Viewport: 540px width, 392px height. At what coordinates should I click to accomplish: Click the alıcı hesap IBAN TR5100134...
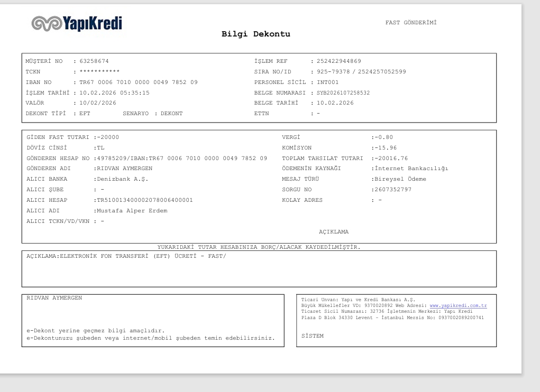click(144, 200)
